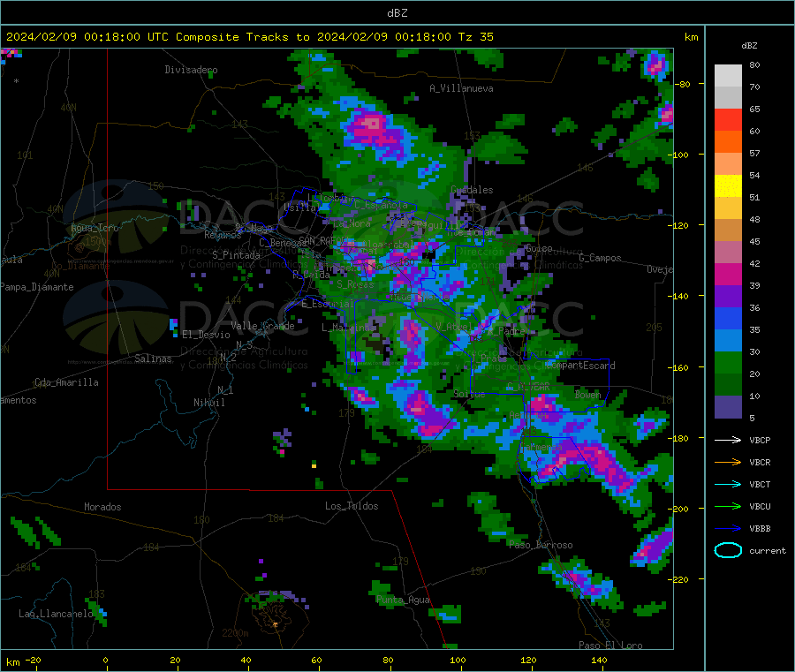Click the northern magenta storm cell core
Image resolution: width=795 pixels, height=672 pixels.
[x=372, y=124]
